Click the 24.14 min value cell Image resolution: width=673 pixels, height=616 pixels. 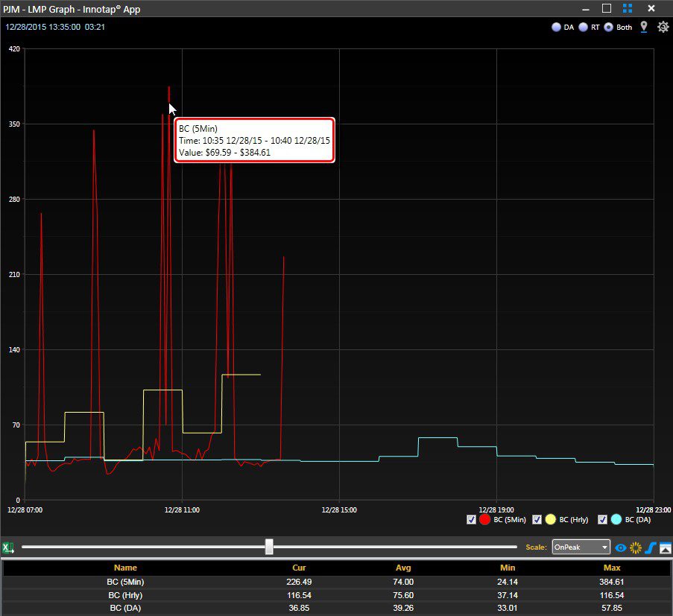(508, 582)
